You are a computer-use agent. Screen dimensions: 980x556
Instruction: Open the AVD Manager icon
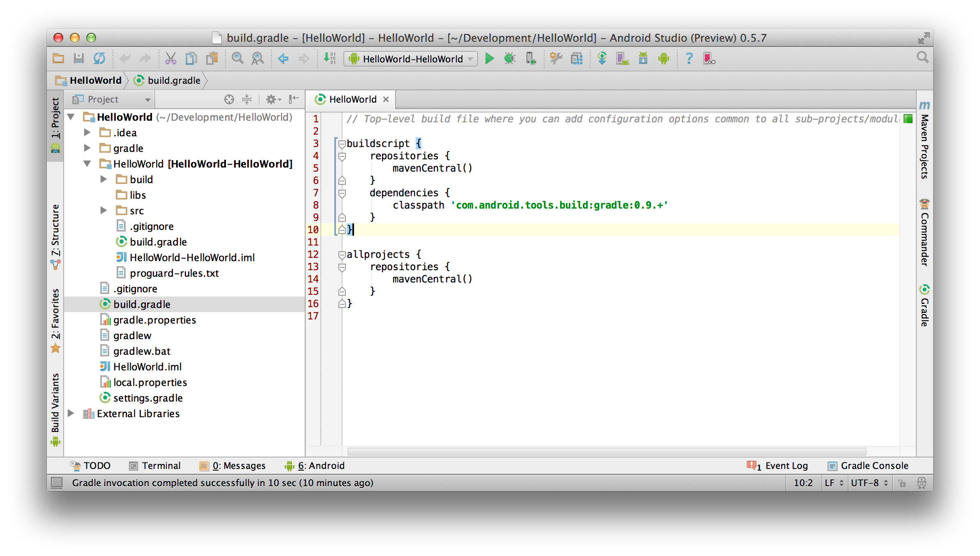[623, 59]
